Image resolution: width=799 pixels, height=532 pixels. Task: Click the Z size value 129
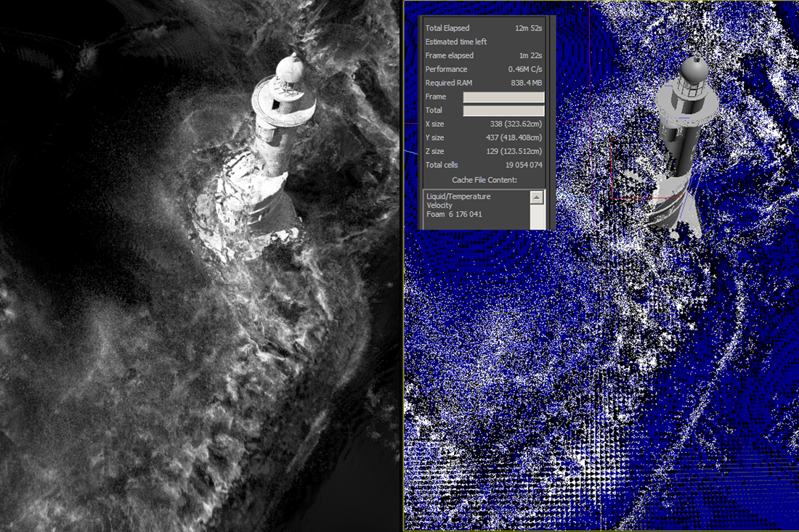click(514, 152)
